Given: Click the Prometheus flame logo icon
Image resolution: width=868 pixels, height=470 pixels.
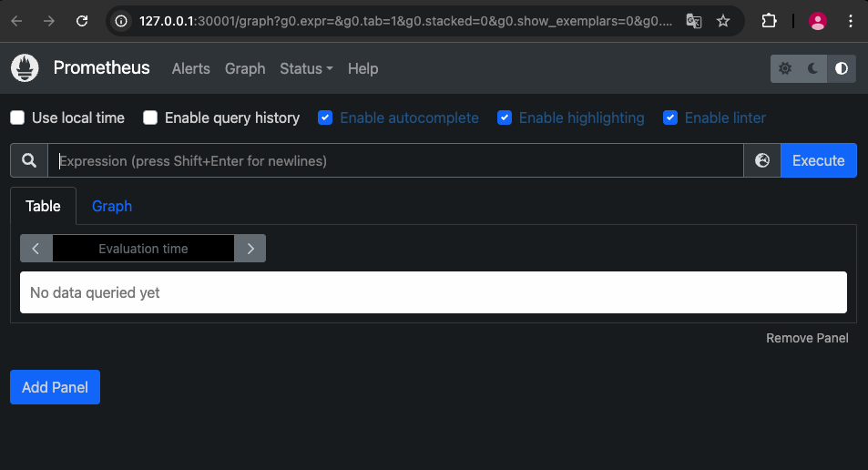Looking at the screenshot, I should pos(25,68).
